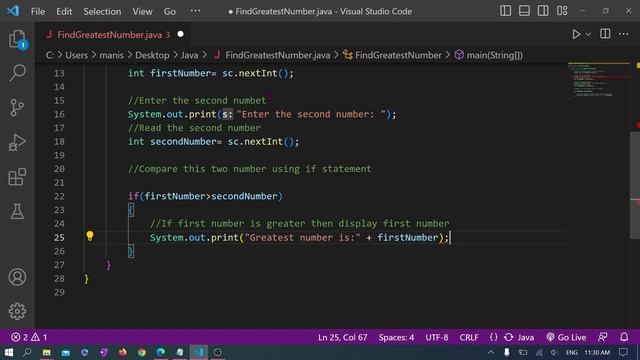Open the Search view

[x=17, y=73]
